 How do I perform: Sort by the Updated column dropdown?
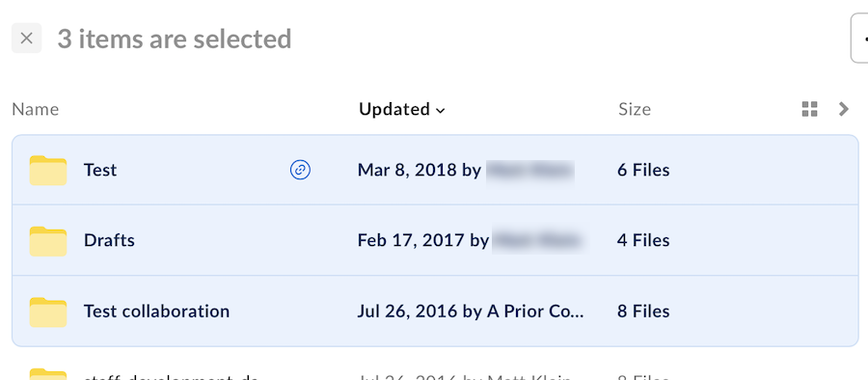(401, 109)
